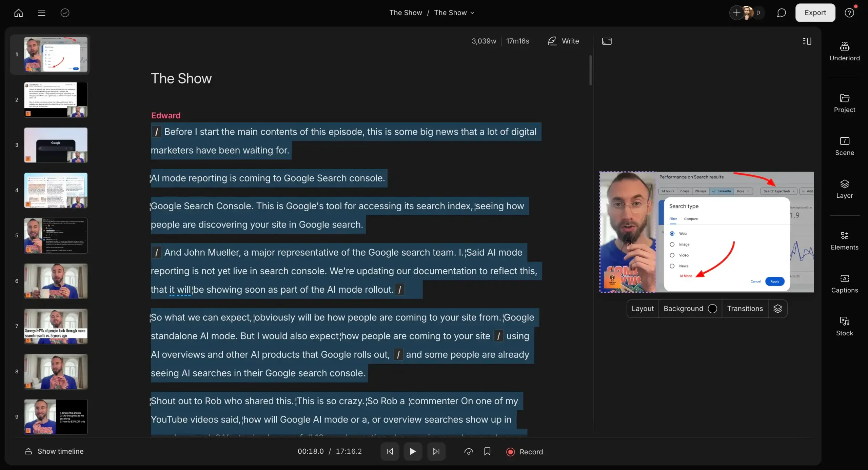This screenshot has width=868, height=470.
Task: Toggle the Background on or off
Action: pyautogui.click(x=713, y=309)
